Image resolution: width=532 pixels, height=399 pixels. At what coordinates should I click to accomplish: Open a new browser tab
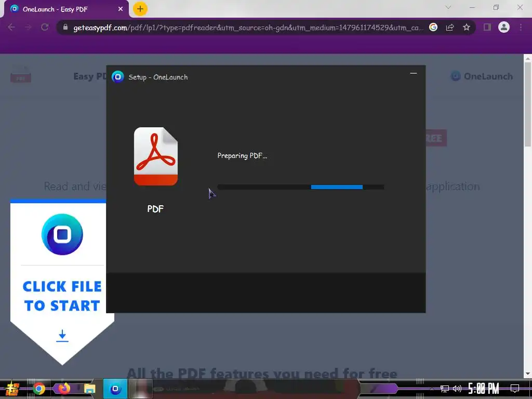click(x=140, y=9)
